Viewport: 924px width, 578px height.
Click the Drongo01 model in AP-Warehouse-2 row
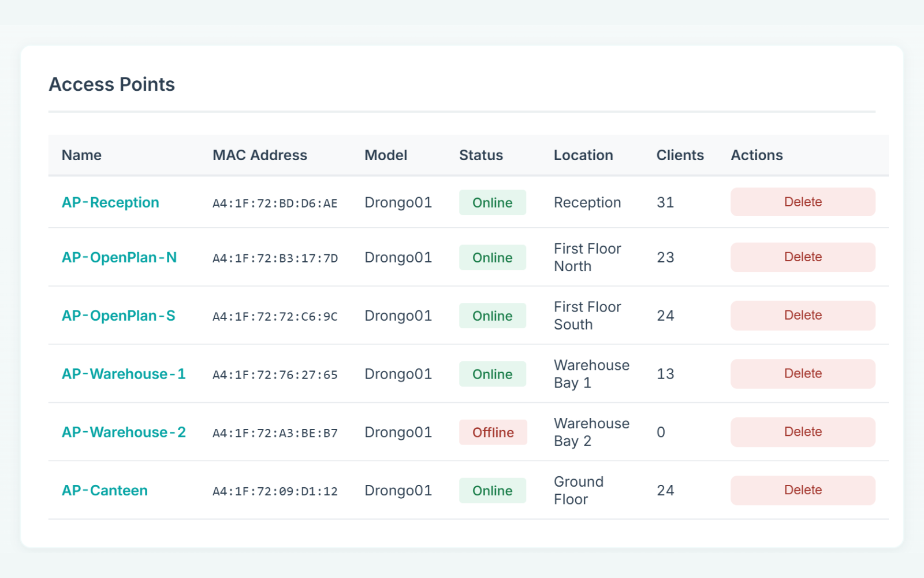click(x=398, y=432)
